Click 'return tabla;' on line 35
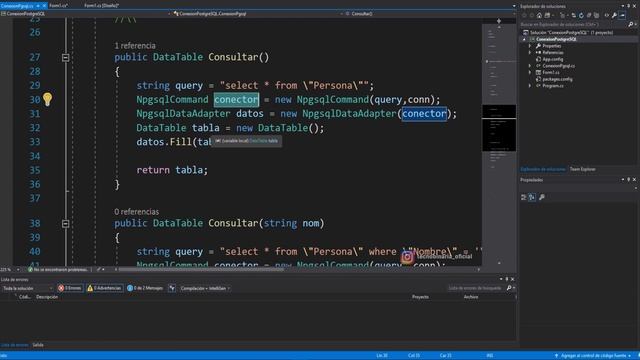The width and height of the screenshot is (640, 360). [172, 170]
